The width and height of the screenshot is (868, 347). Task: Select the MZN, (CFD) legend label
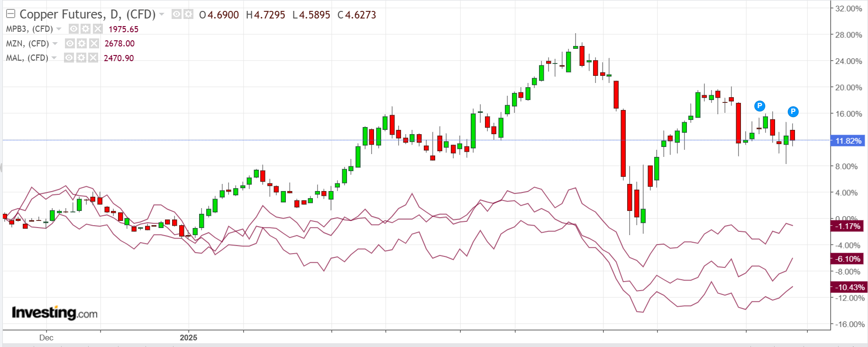click(x=27, y=44)
